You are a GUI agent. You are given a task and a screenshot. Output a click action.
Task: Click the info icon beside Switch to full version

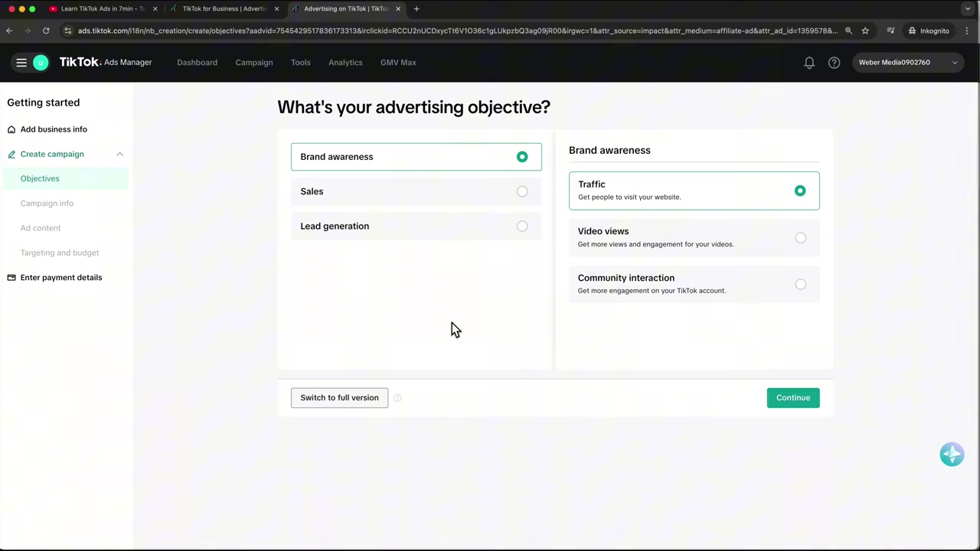(397, 398)
